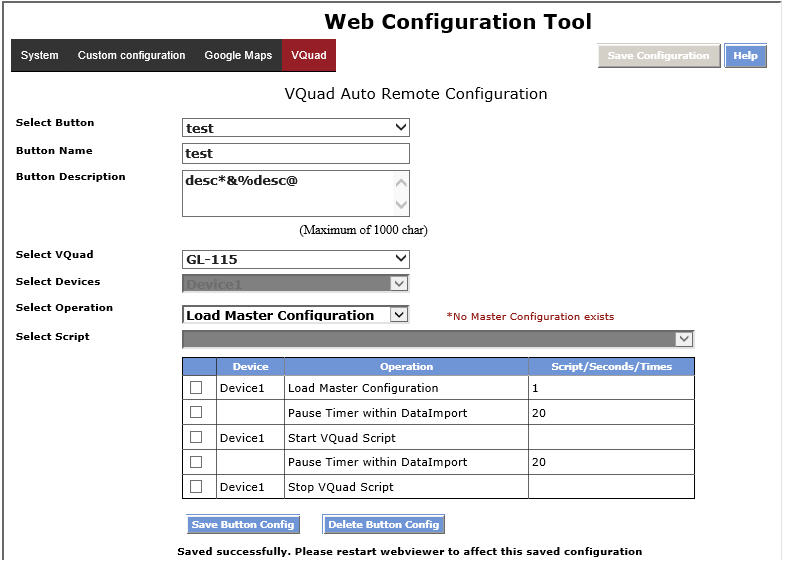Click the Save Button Config button
The width and height of the screenshot is (787, 562).
[243, 524]
